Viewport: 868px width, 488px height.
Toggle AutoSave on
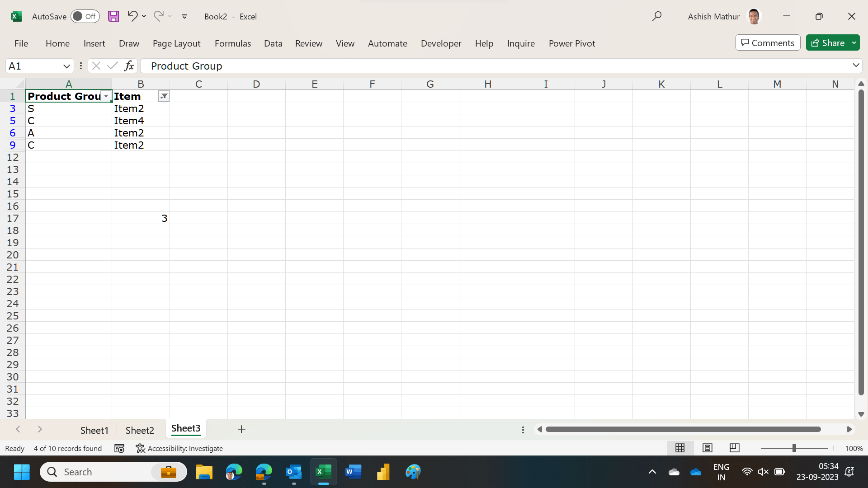pyautogui.click(x=85, y=16)
